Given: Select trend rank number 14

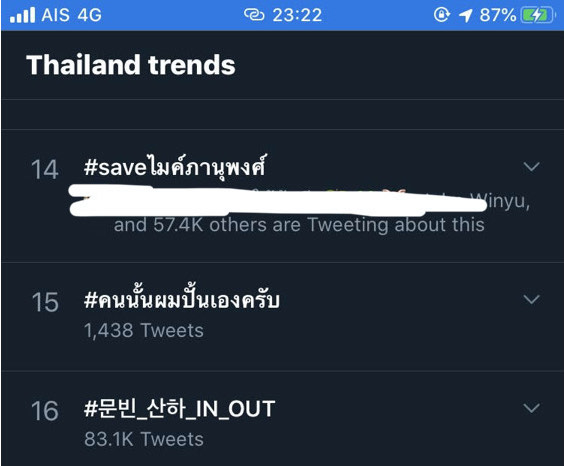Looking at the screenshot, I should (x=45, y=170).
